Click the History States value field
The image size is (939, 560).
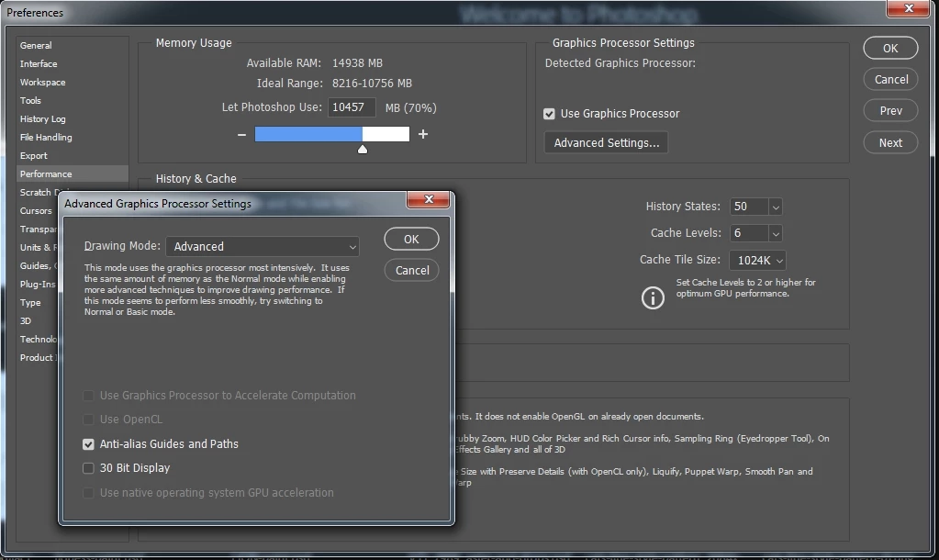click(749, 207)
